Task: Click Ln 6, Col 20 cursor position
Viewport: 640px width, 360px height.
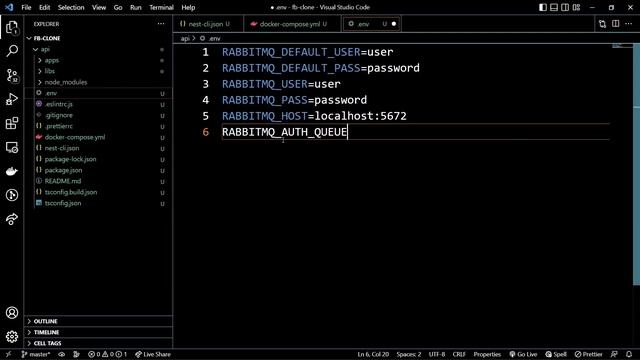Action: (373, 354)
